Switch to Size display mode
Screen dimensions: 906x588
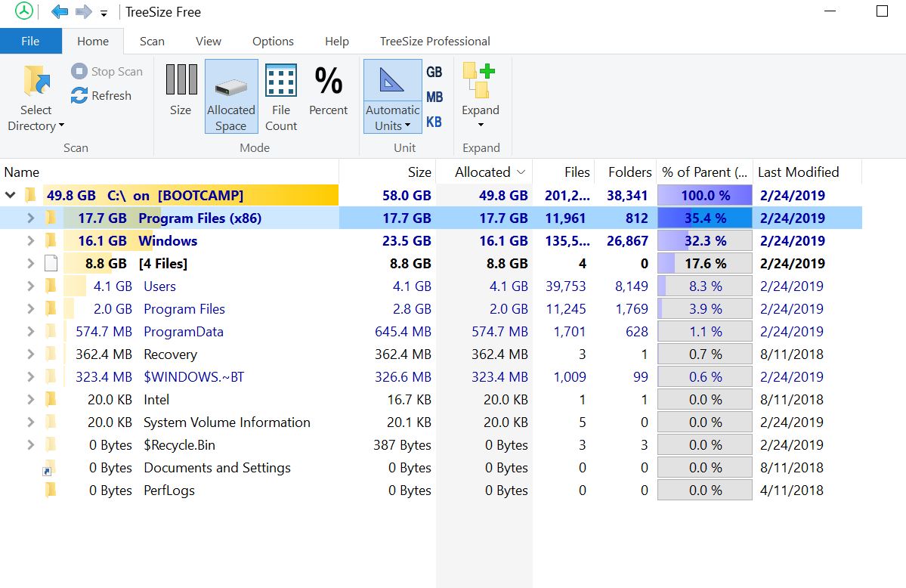(x=181, y=90)
